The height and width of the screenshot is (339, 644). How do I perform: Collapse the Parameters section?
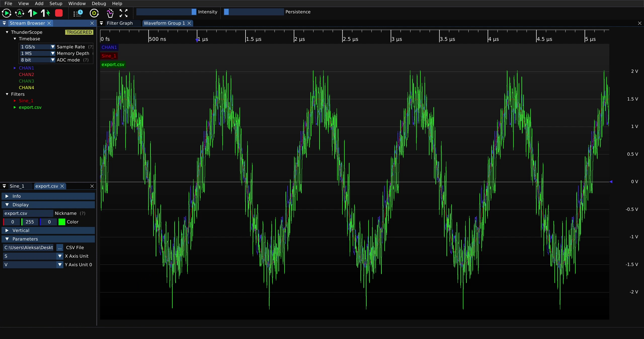(x=48, y=239)
